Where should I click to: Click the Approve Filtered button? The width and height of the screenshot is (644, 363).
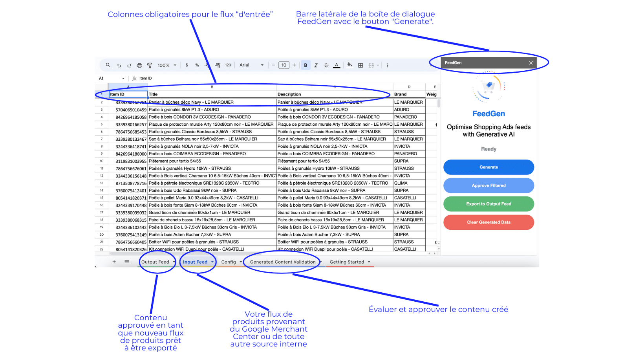coord(489,185)
